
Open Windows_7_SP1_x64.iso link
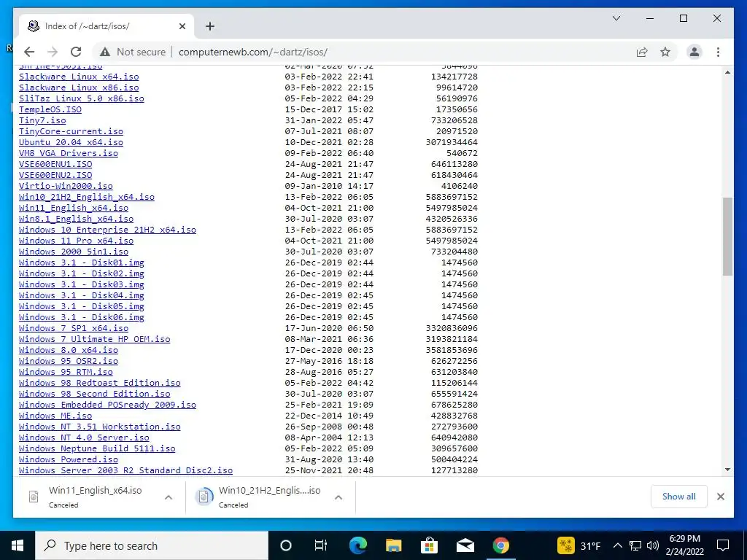(x=74, y=329)
